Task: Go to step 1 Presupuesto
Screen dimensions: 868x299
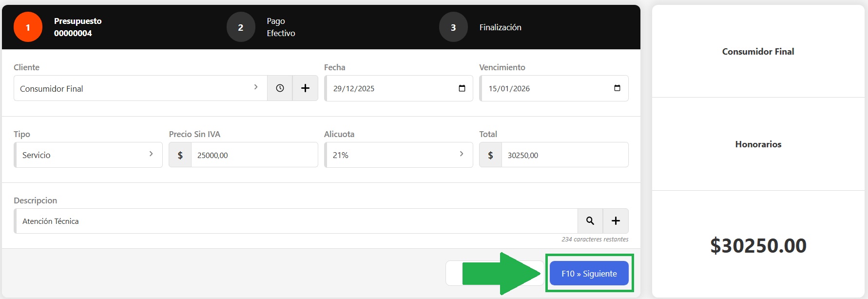Action: [x=28, y=27]
